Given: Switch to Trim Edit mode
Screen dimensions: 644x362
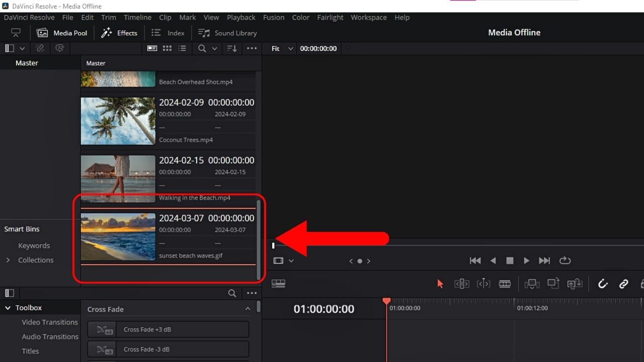Looking at the screenshot, I should pos(461,284).
